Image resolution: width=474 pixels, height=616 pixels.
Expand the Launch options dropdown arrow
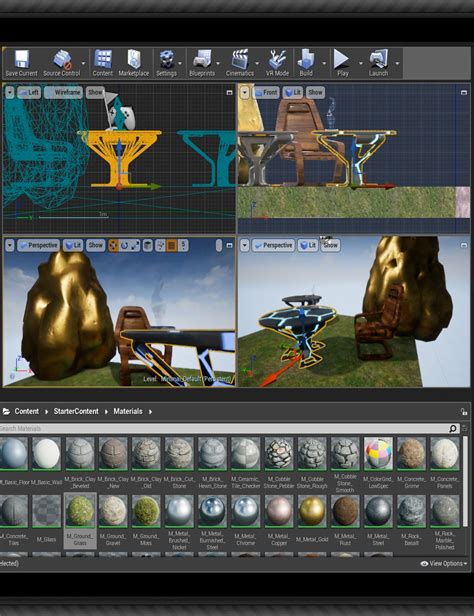pyautogui.click(x=397, y=63)
